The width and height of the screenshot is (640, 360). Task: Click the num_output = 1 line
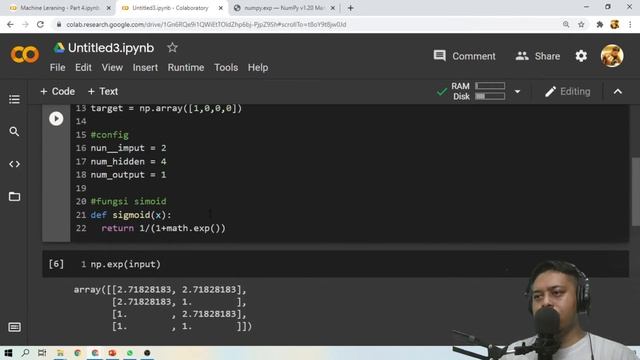[129, 175]
